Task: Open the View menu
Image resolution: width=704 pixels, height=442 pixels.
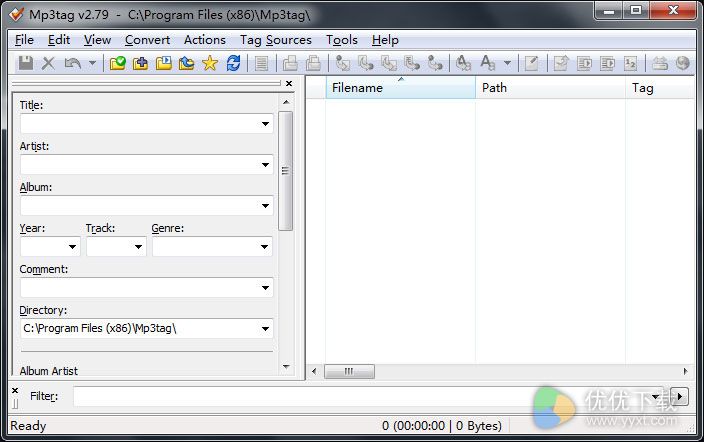Action: (x=97, y=40)
